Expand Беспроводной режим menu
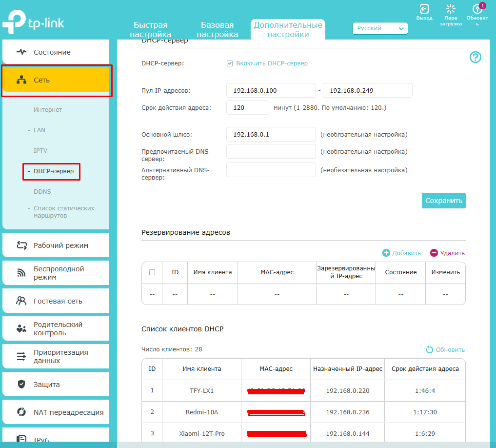This screenshot has height=448, width=496. coord(56,273)
